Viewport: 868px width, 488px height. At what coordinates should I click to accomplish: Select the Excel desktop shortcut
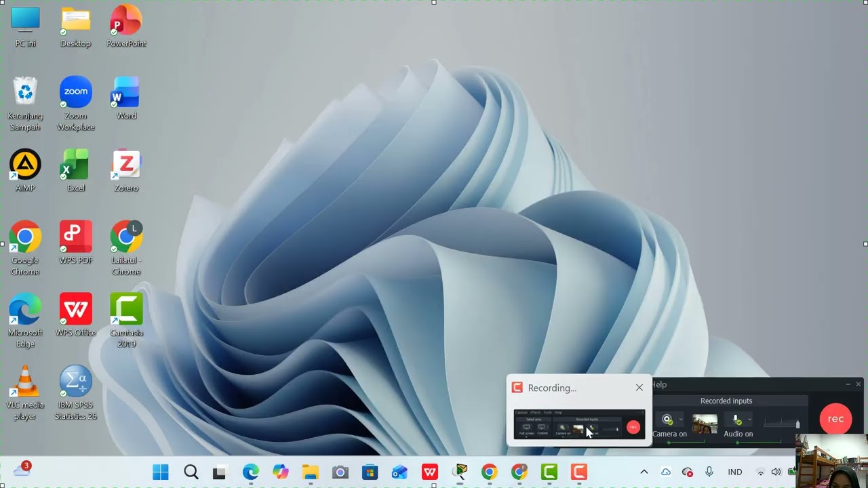[75, 171]
